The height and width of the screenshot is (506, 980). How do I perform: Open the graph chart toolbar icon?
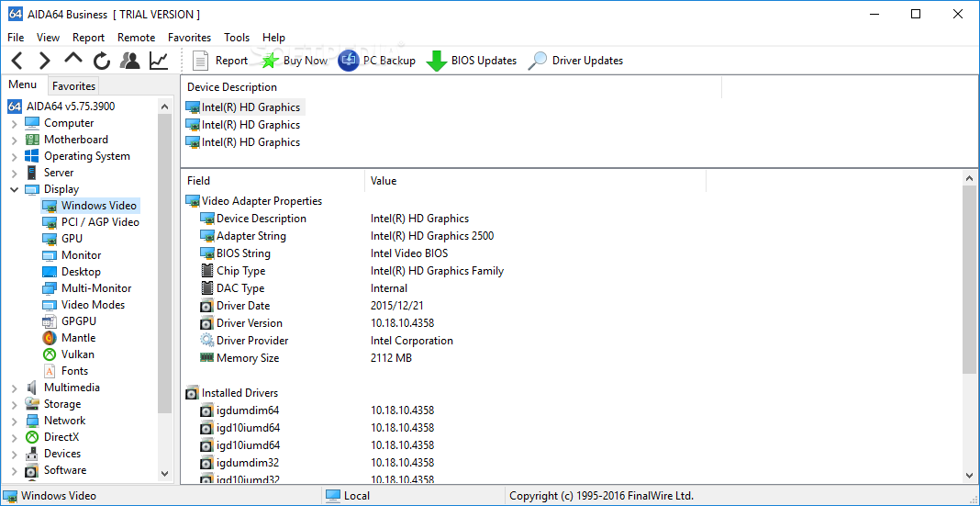159,61
